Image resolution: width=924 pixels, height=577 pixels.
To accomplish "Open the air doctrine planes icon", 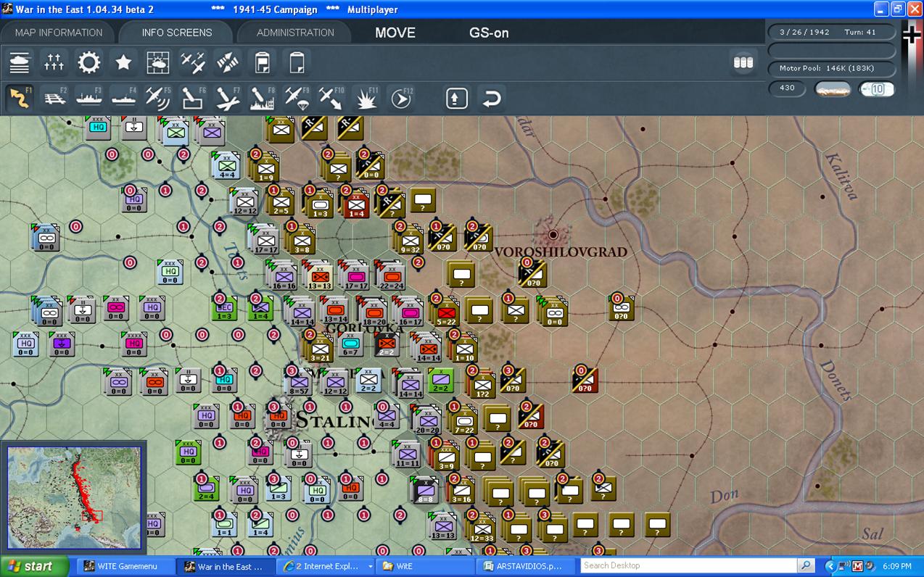I will point(193,63).
